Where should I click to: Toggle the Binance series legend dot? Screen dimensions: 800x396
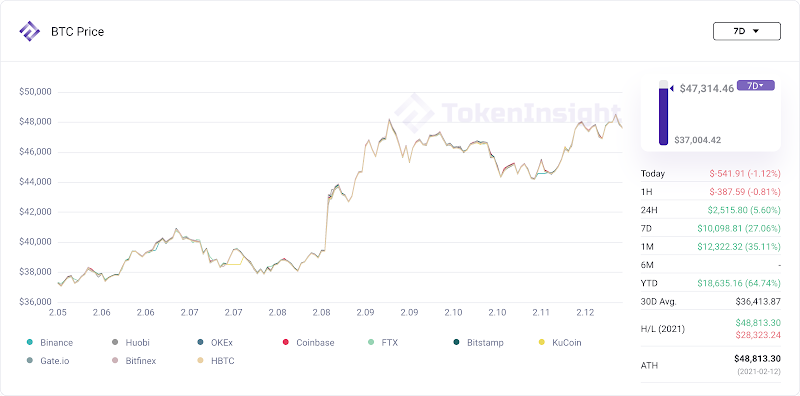30,342
